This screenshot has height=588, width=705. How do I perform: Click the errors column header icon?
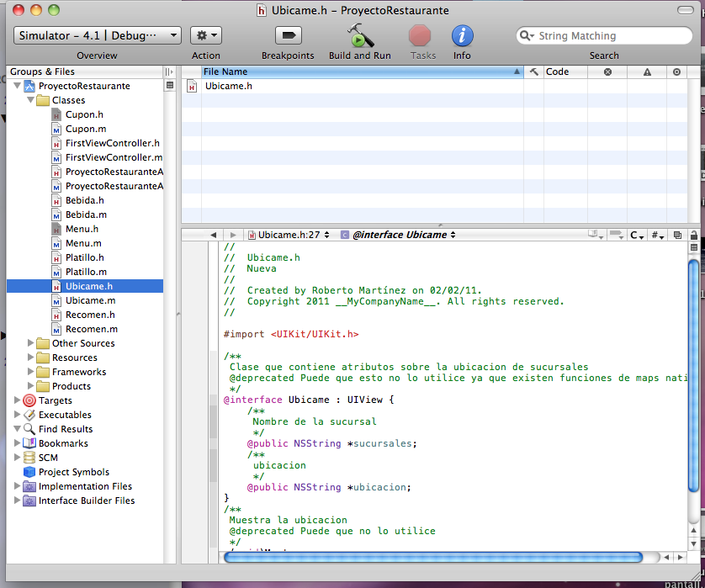click(x=607, y=72)
